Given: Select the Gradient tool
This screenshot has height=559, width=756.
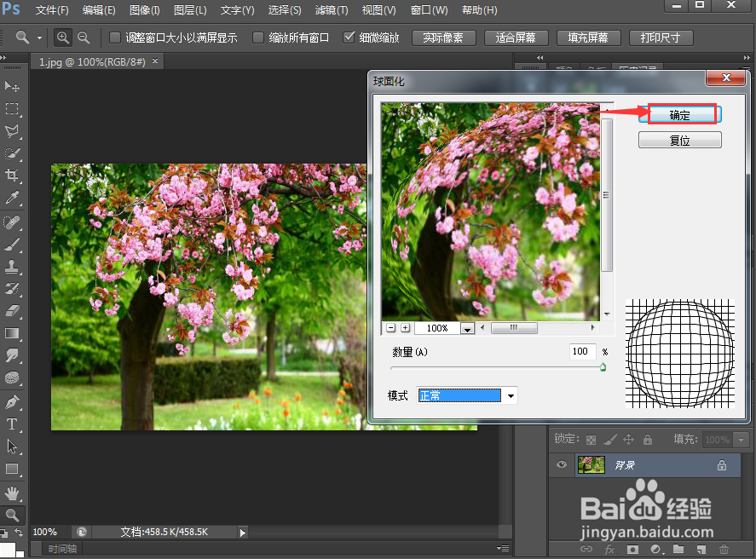Looking at the screenshot, I should click(12, 333).
